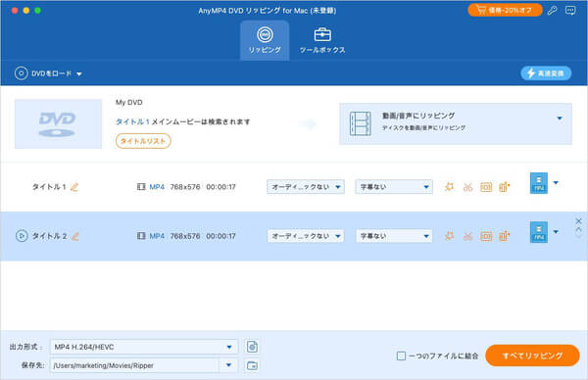
Task: Click the My DVD disc name
Action: [129, 102]
